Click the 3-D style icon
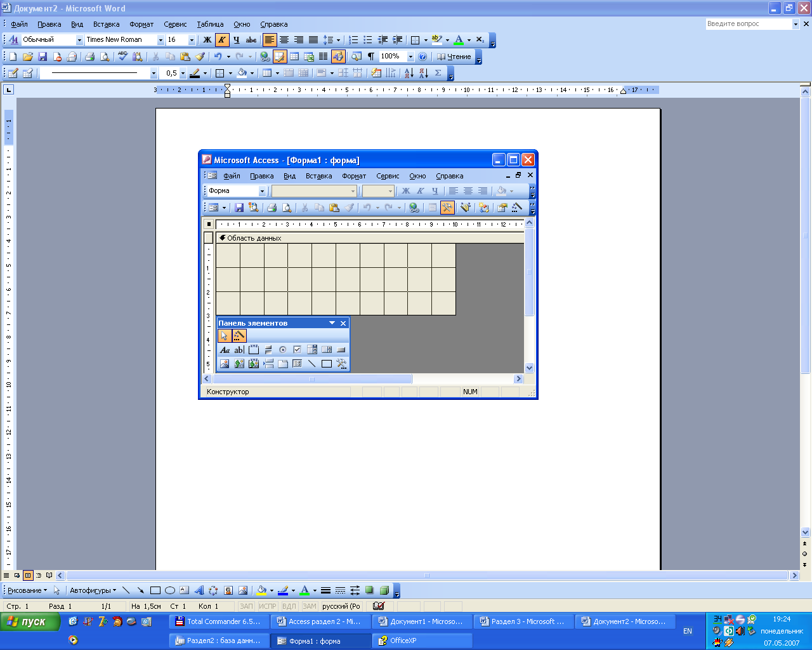Image resolution: width=812 pixels, height=650 pixels. 384,590
